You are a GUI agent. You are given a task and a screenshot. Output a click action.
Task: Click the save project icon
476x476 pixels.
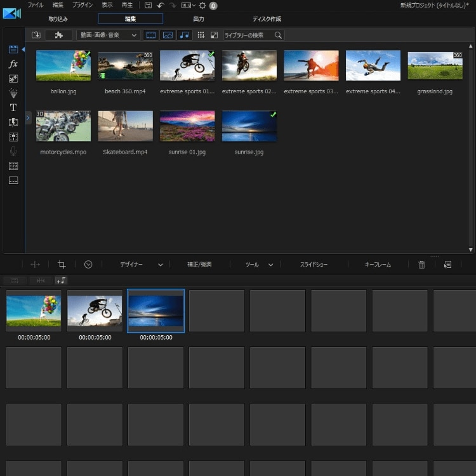pos(148,5)
